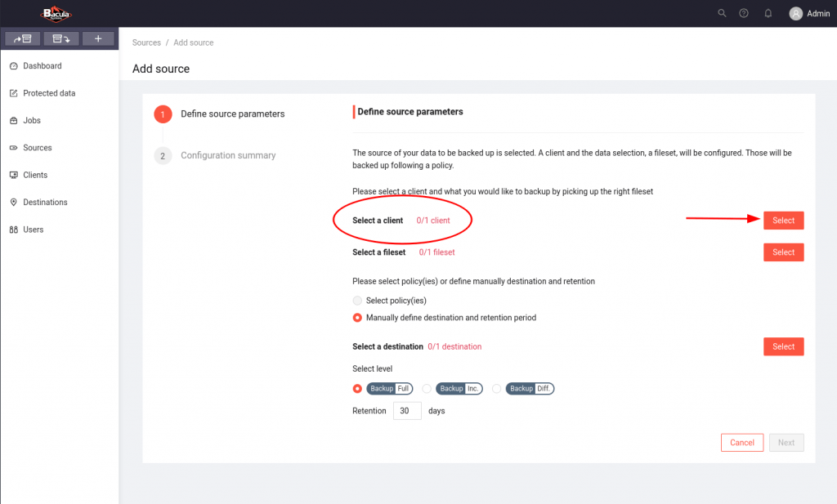837x504 pixels.
Task: Click the plus icon button in sidebar toolbar
Action: tap(98, 38)
